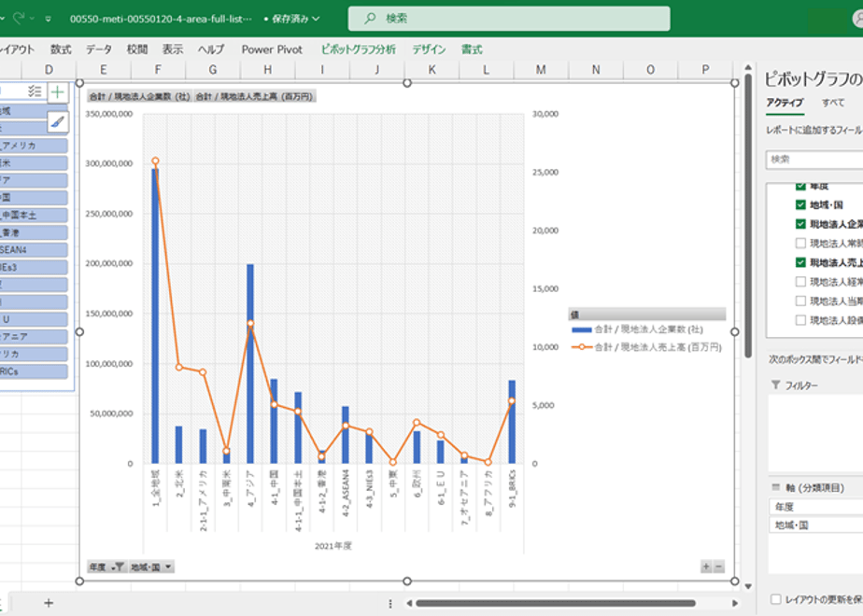
Task: Select the 香港 slicer item
Action: coord(33,232)
